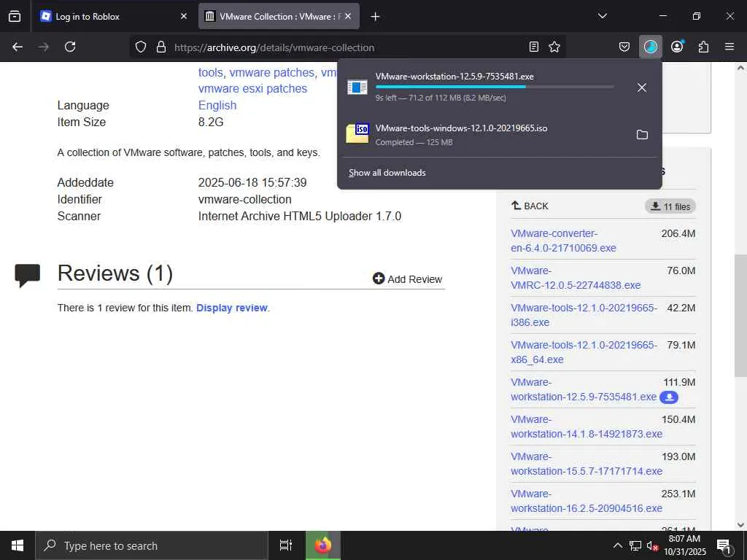Open Task View on taskbar
The image size is (747, 560).
pyautogui.click(x=286, y=545)
